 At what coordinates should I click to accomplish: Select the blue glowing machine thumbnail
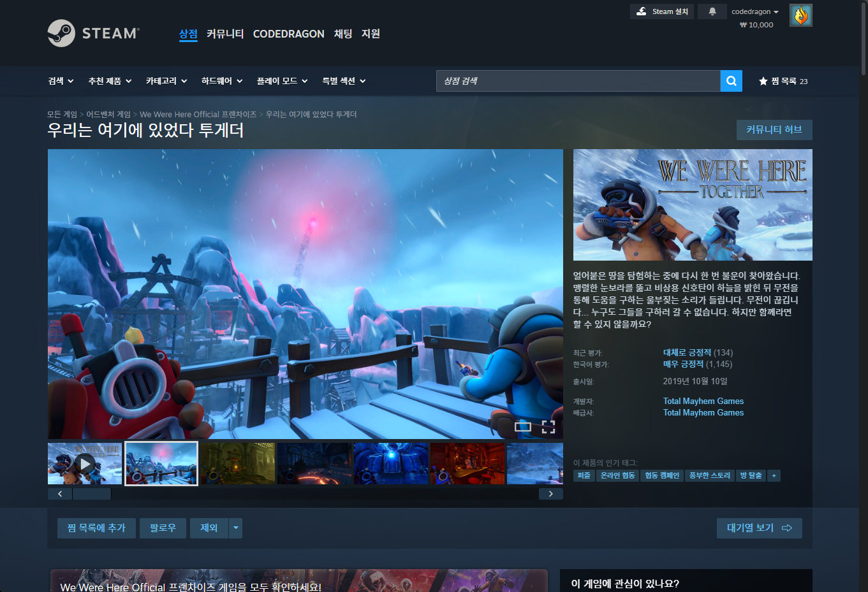pos(391,464)
